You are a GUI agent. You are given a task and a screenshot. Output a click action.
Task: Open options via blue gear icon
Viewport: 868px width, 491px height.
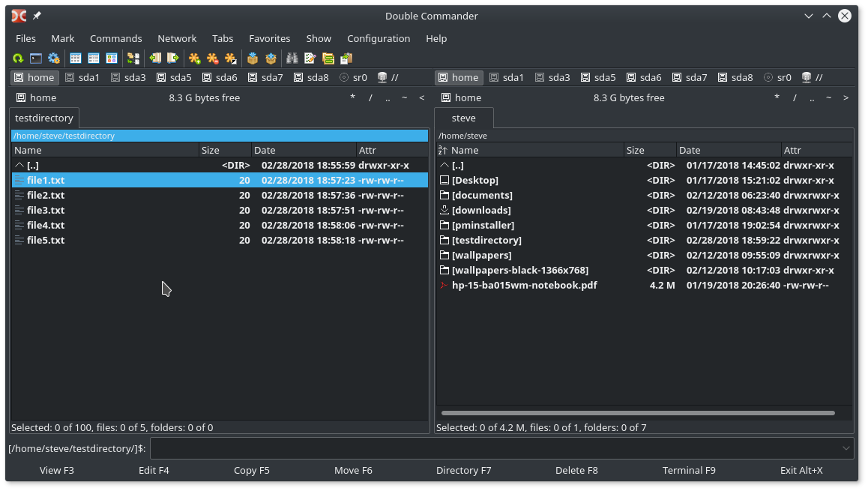point(54,58)
